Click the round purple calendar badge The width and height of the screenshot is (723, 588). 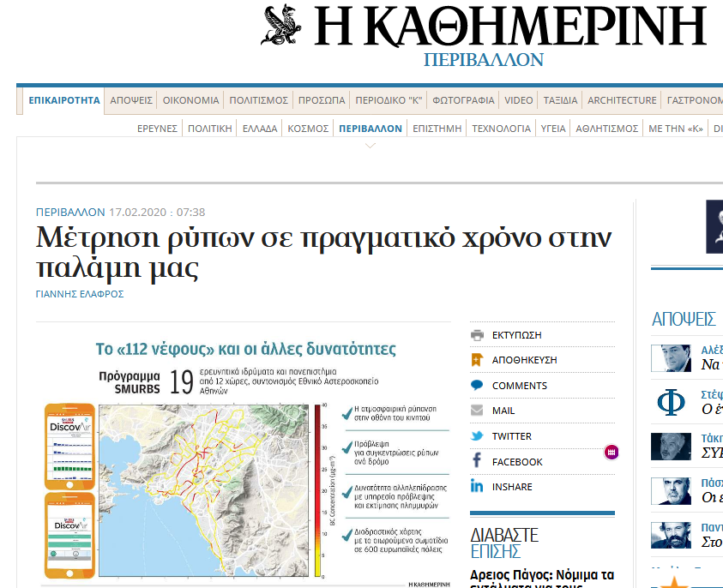612,452
